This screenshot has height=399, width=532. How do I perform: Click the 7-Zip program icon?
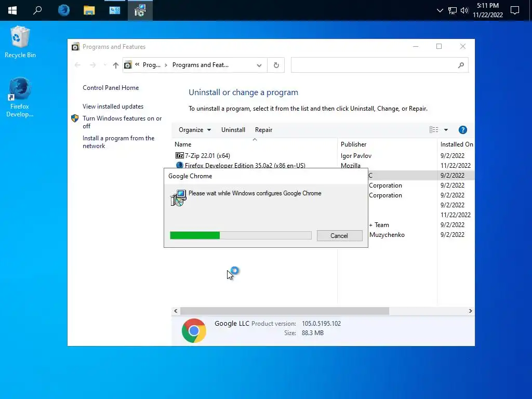[179, 155]
